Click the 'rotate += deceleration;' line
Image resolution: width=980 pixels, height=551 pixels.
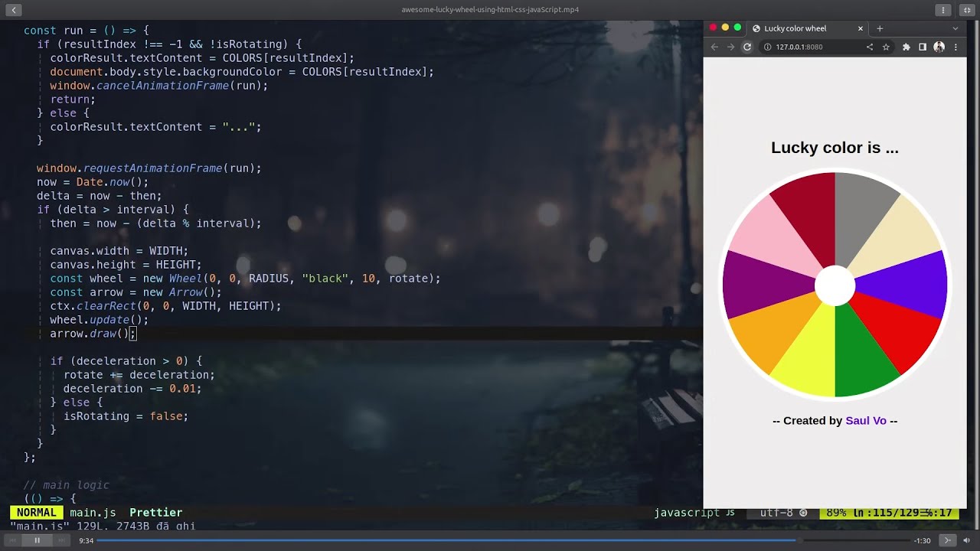139,375
